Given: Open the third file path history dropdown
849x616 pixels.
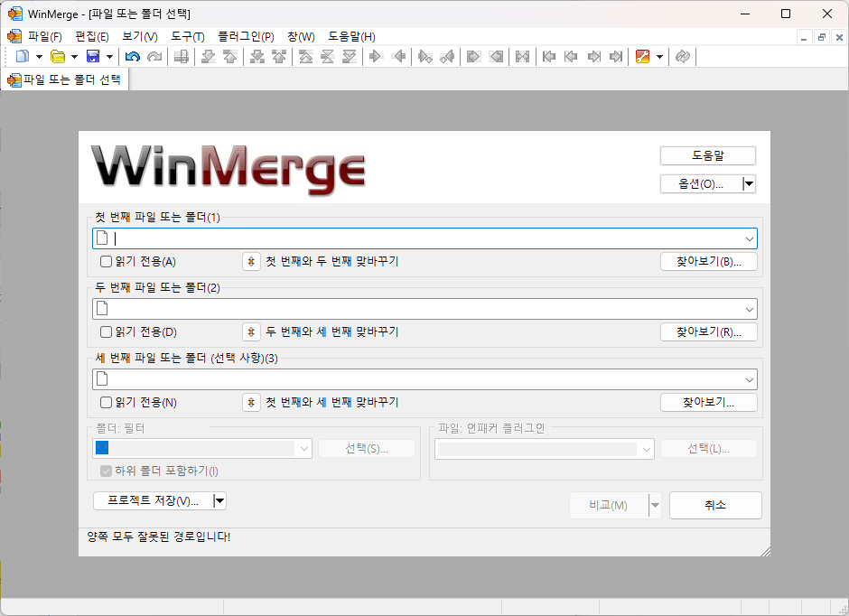Looking at the screenshot, I should pos(750,379).
